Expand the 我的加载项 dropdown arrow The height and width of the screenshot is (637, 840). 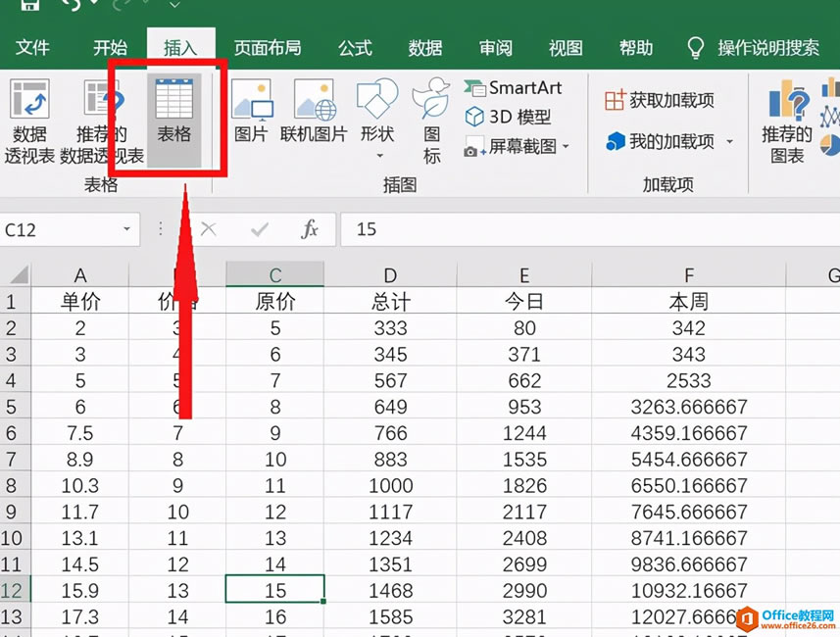coord(729,142)
